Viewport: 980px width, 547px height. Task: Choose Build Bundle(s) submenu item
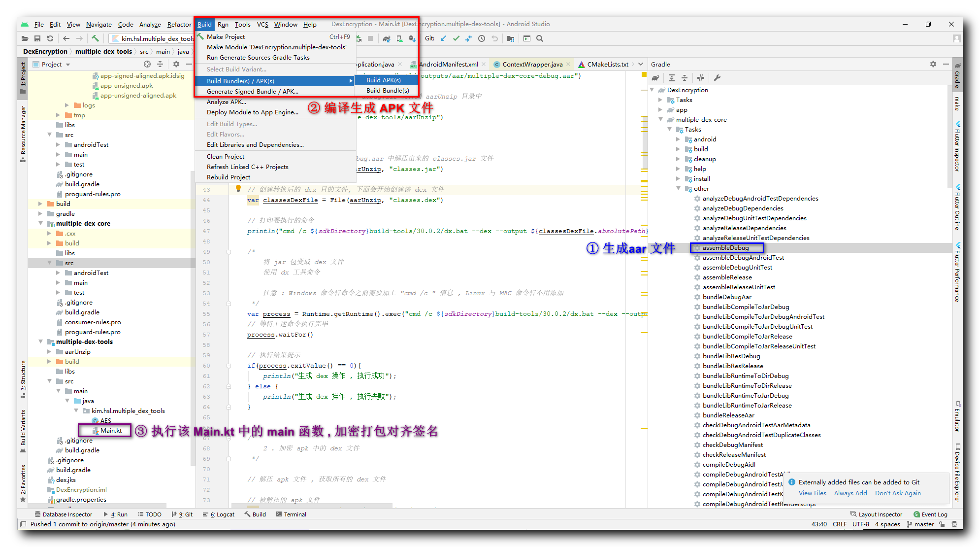click(x=387, y=91)
